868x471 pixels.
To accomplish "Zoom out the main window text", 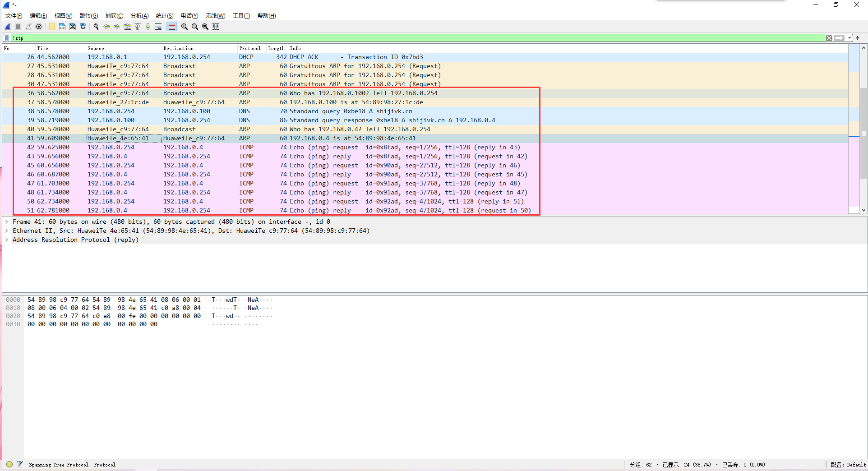I will coord(195,27).
